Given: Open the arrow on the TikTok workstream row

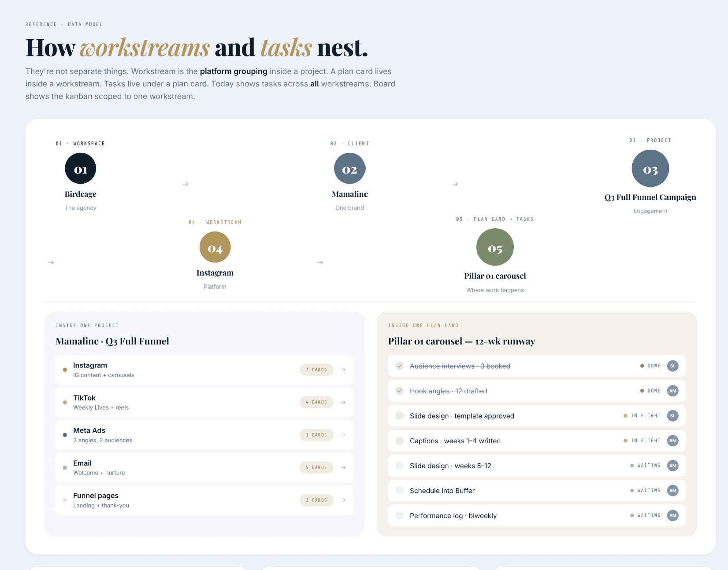Looking at the screenshot, I should point(343,402).
